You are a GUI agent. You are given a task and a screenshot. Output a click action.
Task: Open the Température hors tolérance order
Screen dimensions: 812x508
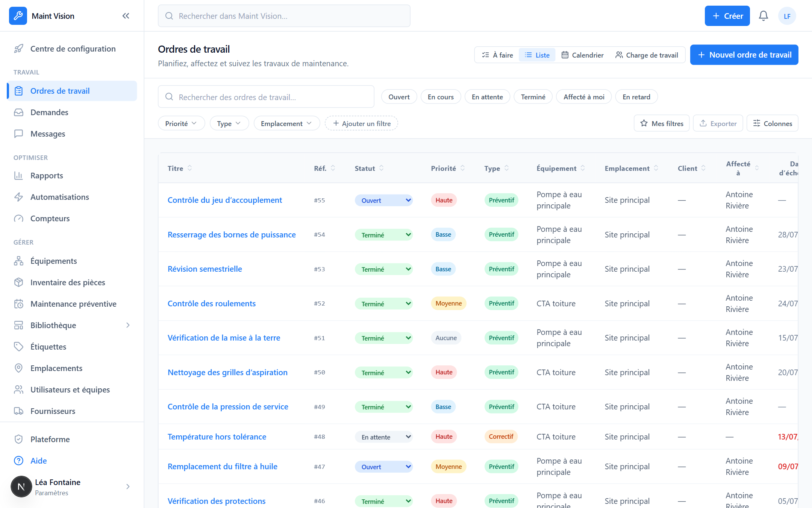(217, 437)
